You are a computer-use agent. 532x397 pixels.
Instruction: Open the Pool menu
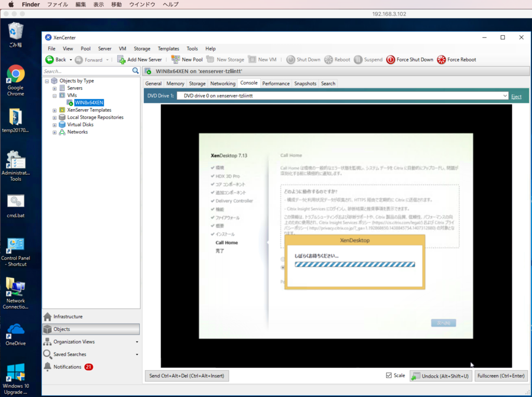pos(86,49)
